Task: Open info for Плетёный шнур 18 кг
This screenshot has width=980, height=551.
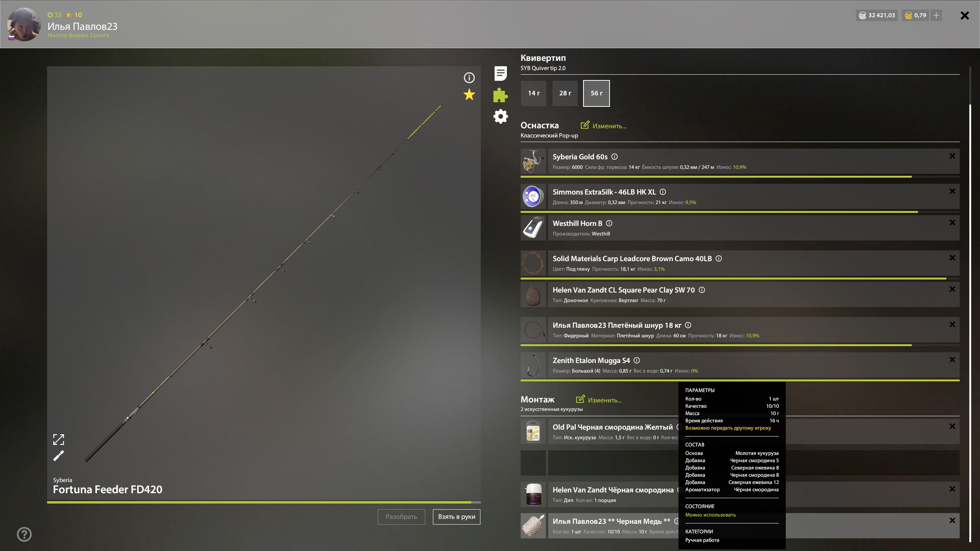Action: pyautogui.click(x=688, y=325)
